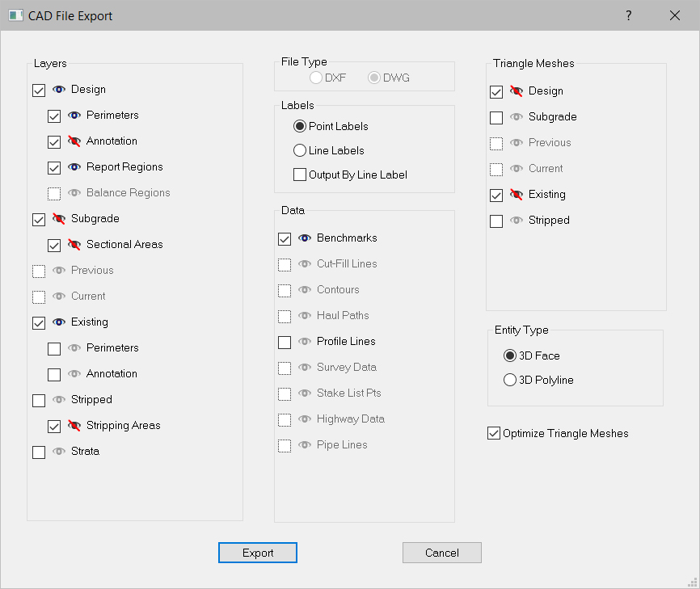Toggle hidden-eye icon for Existing triangle mesh
Viewport: 700px width, 589px height.
[517, 195]
